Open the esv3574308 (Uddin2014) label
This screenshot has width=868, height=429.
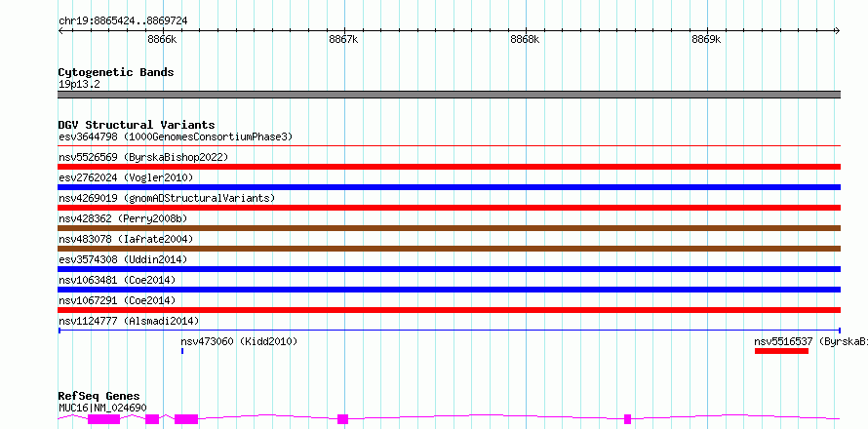point(123,259)
